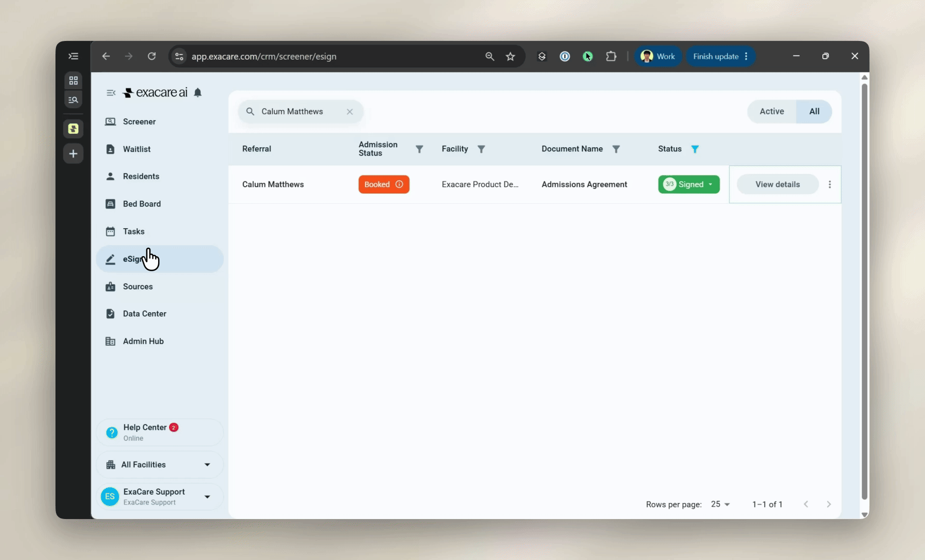Toggle the browser vertical tabs panel icon
Viewport: 925px width, 560px height.
click(74, 57)
